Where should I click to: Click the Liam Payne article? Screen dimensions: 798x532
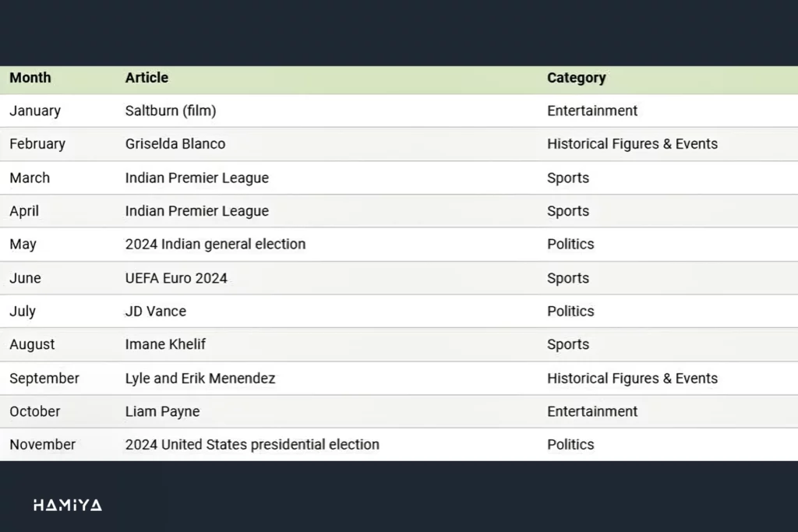click(x=162, y=411)
